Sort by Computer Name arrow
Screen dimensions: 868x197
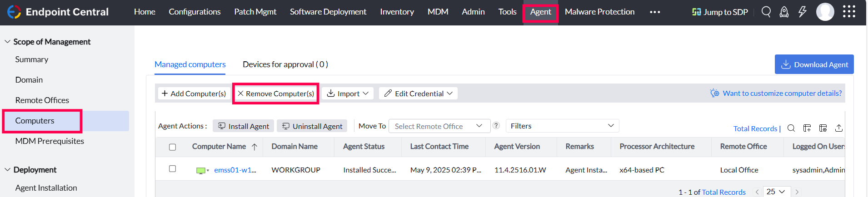[x=254, y=147]
